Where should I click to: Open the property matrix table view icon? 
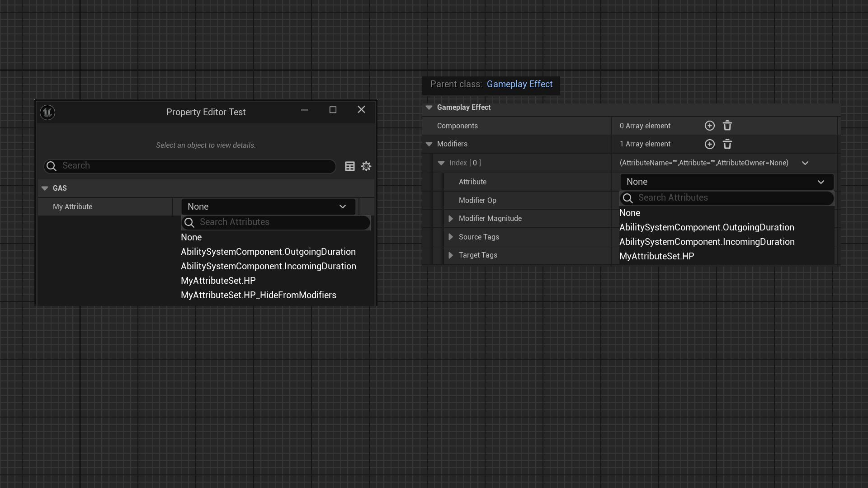click(349, 166)
